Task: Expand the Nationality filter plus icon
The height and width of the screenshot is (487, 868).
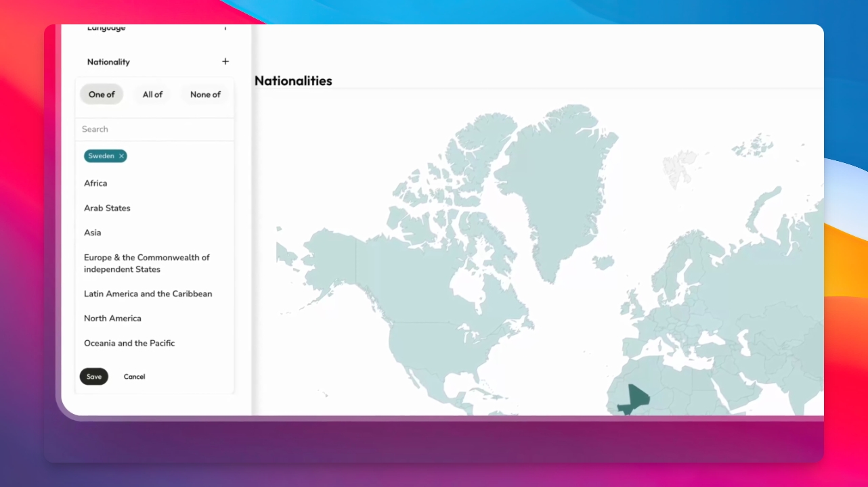Action: [x=225, y=62]
